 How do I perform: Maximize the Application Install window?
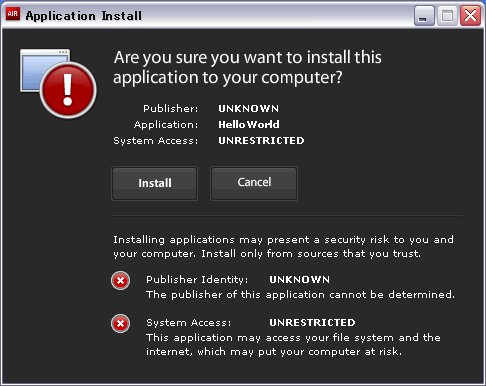447,16
